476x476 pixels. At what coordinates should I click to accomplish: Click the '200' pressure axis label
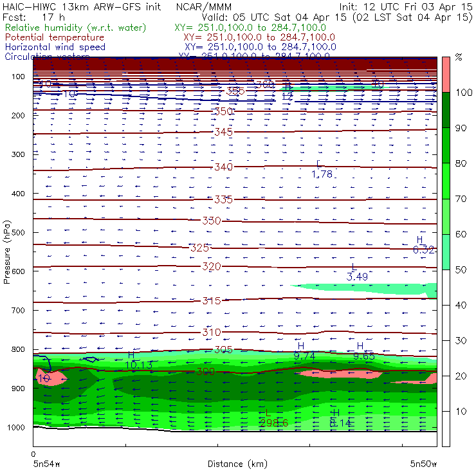click(x=18, y=115)
